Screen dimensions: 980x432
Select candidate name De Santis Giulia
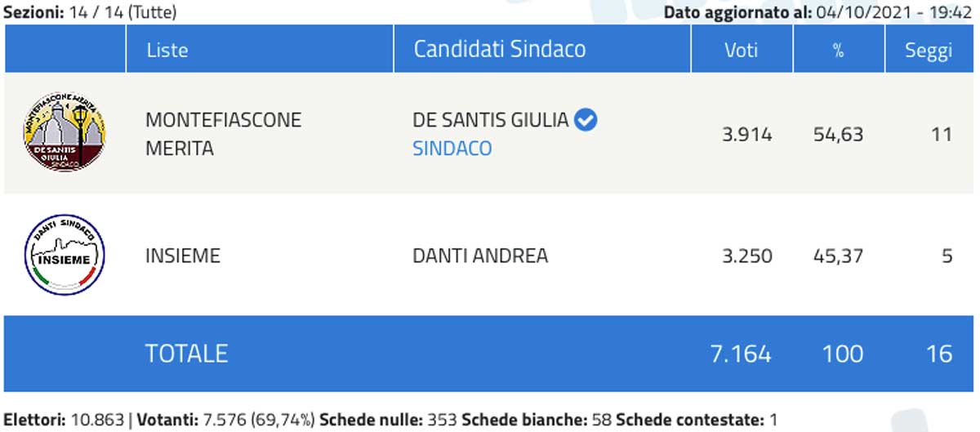click(x=491, y=120)
